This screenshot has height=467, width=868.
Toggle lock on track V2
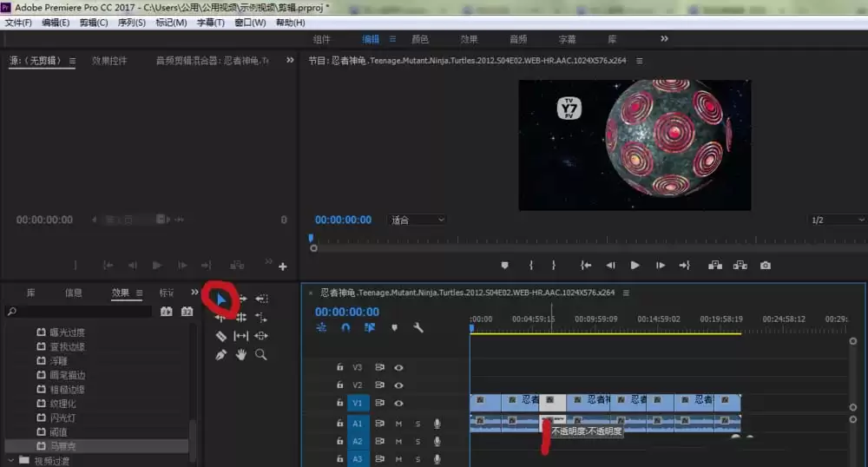tap(339, 385)
